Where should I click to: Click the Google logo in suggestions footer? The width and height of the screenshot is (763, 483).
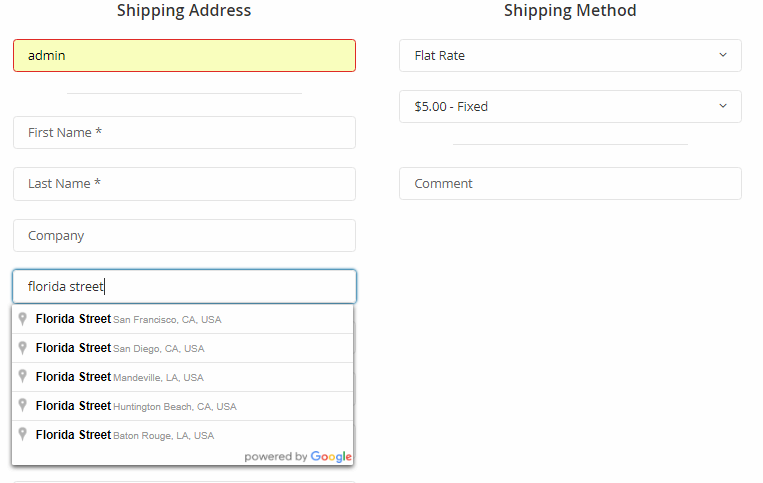click(331, 457)
